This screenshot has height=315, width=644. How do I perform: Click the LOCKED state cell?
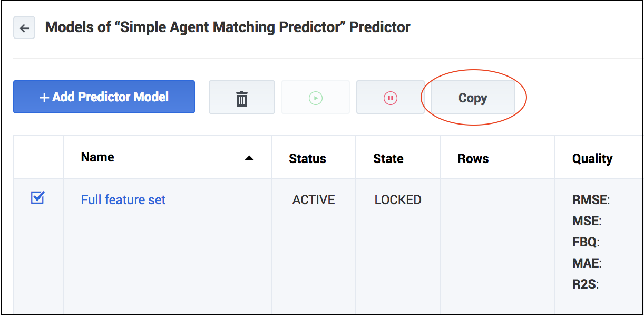click(398, 200)
